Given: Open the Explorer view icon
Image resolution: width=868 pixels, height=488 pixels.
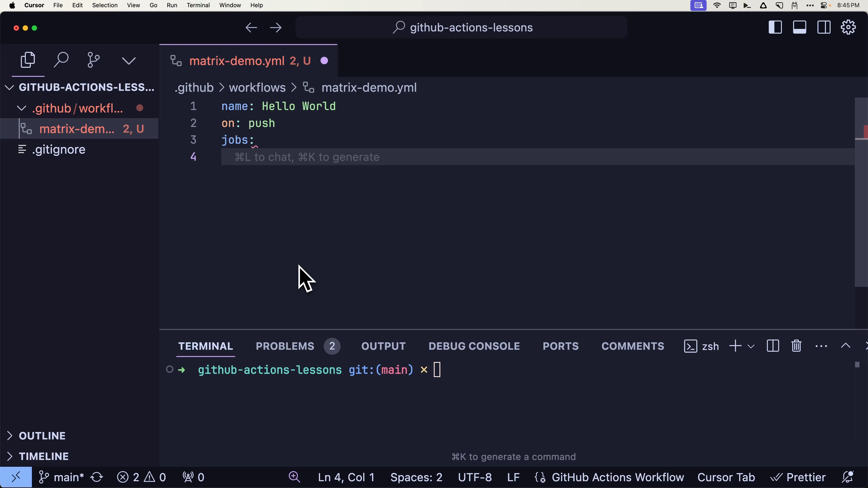Looking at the screenshot, I should (28, 60).
